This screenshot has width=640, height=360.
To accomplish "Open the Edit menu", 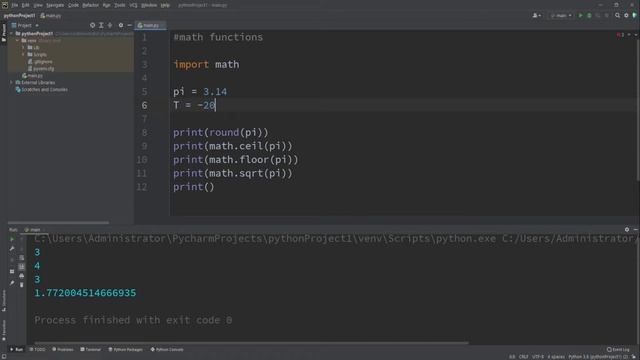I will click(25, 5).
